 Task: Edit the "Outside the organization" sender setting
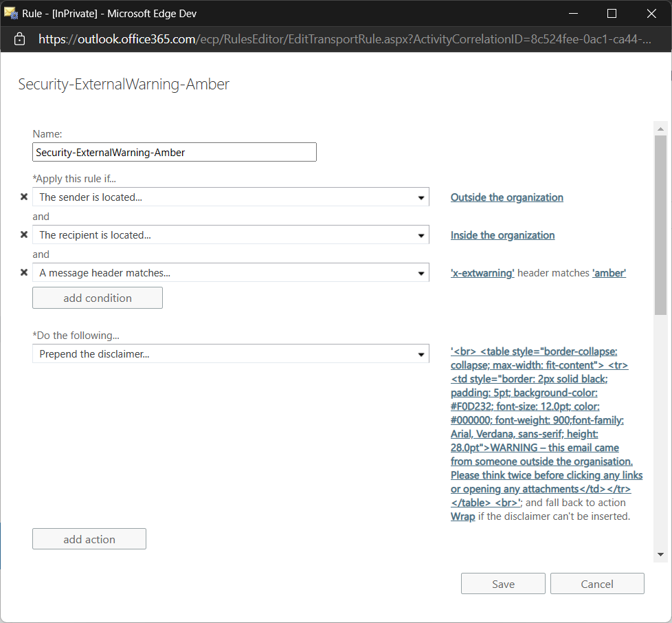point(506,197)
